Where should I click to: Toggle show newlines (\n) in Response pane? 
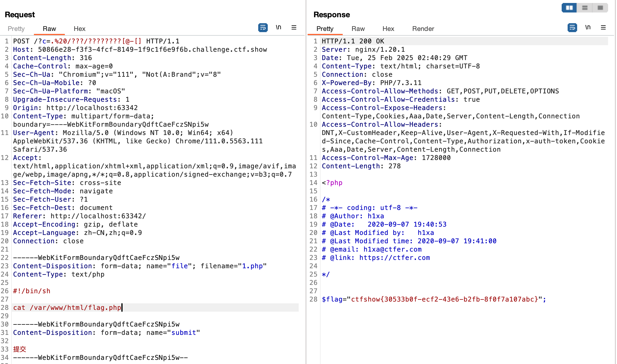point(588,28)
